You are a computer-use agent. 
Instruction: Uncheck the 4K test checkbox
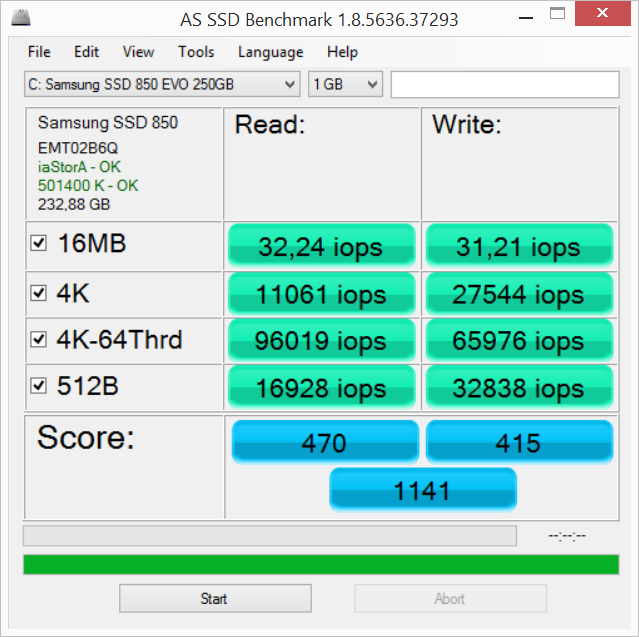(38, 293)
